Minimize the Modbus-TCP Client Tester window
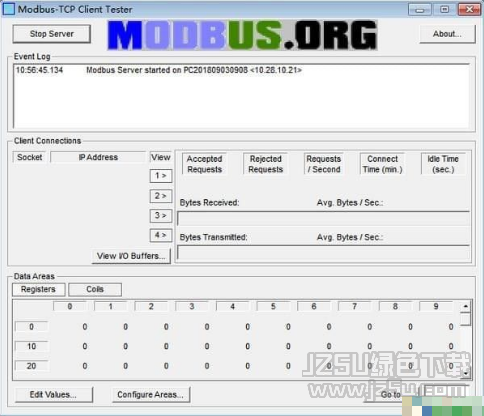The image size is (484, 416). pos(420,9)
